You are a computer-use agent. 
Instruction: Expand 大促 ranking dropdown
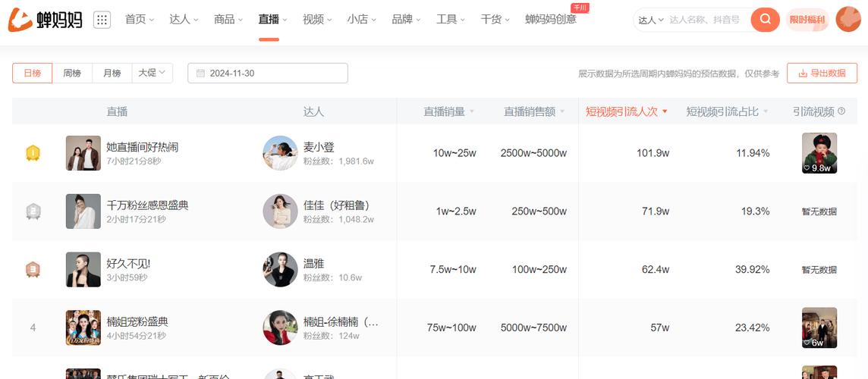pyautogui.click(x=153, y=73)
